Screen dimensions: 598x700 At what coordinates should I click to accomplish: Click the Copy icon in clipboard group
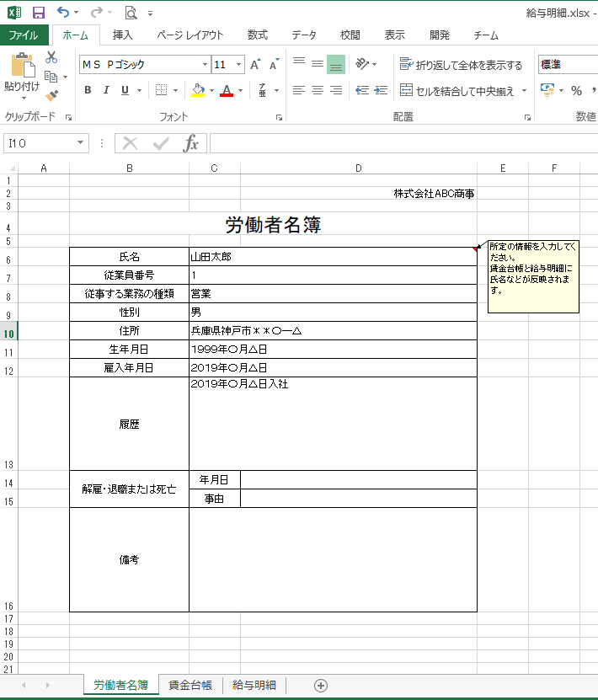point(51,77)
